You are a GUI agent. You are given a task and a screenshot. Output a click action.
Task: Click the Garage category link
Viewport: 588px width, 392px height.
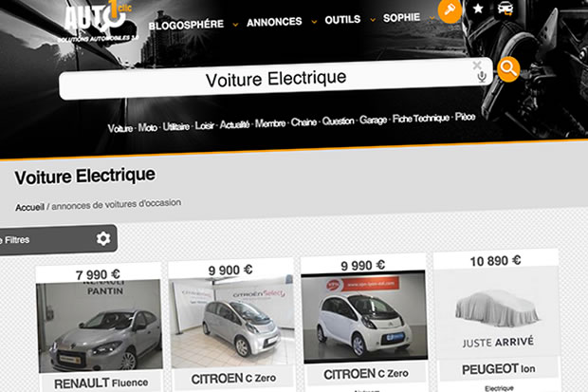pyautogui.click(x=373, y=121)
